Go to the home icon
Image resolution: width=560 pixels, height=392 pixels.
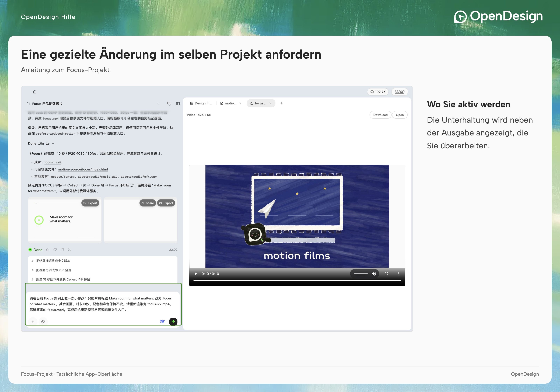click(35, 92)
